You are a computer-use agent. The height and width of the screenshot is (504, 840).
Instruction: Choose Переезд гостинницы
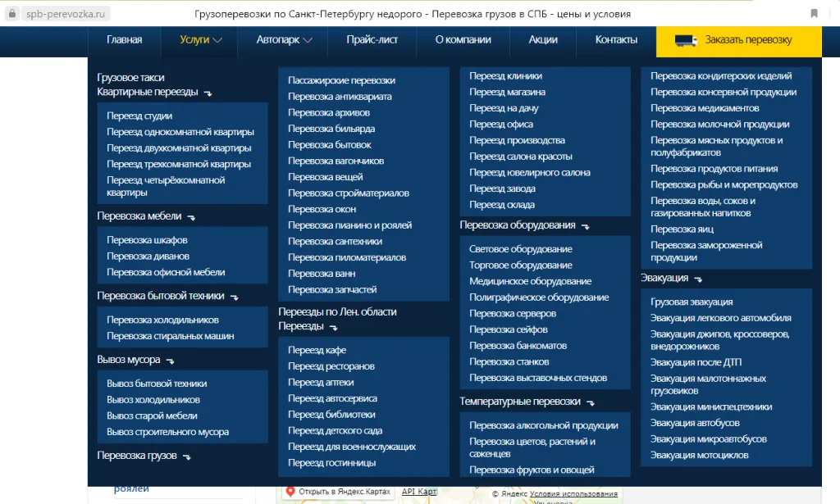click(x=331, y=462)
